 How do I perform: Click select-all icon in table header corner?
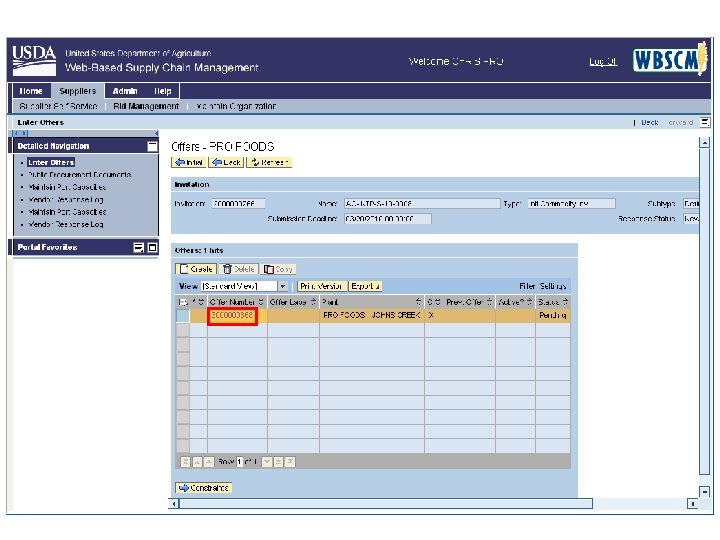(183, 302)
